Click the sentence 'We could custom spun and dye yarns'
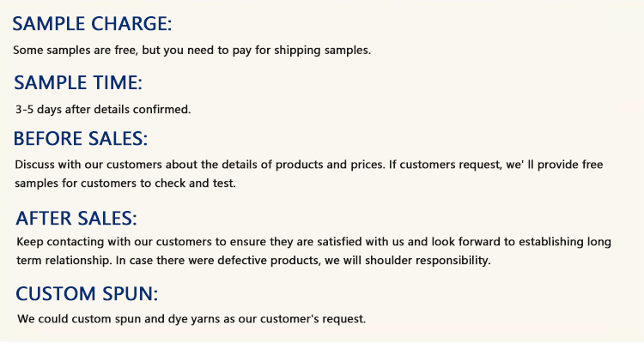The image size is (644, 343). tap(191, 319)
